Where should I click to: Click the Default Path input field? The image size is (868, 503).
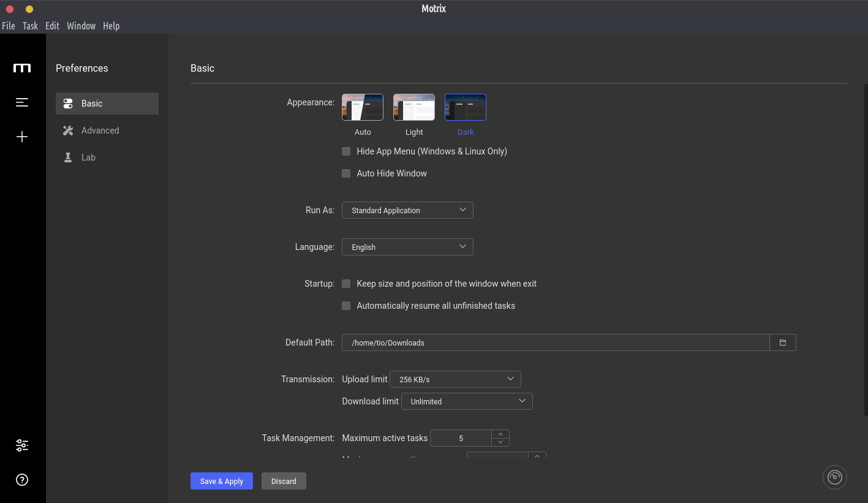pyautogui.click(x=555, y=342)
